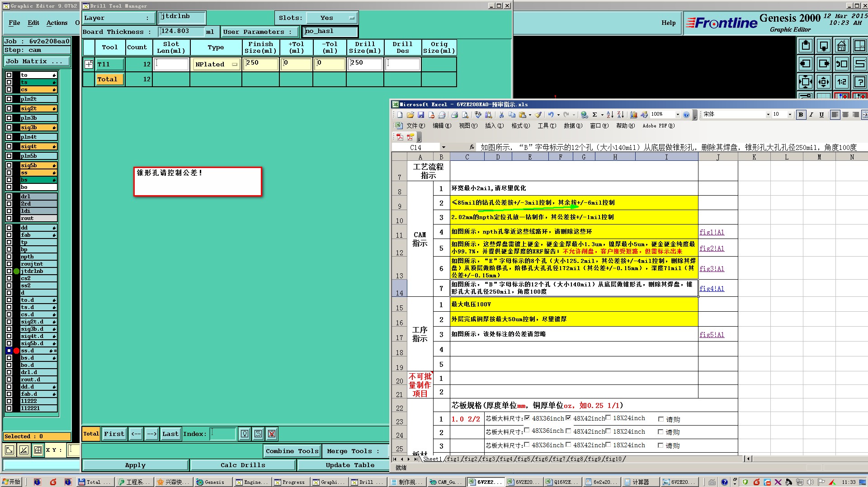
Task: Toggle the visibility box of layer jtdrlnb
Action: pos(9,271)
